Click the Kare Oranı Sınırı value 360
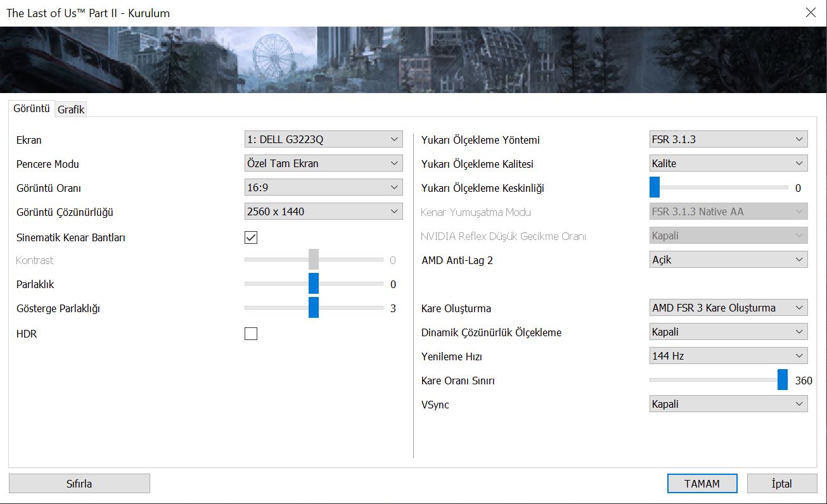The image size is (827, 504). tap(804, 381)
